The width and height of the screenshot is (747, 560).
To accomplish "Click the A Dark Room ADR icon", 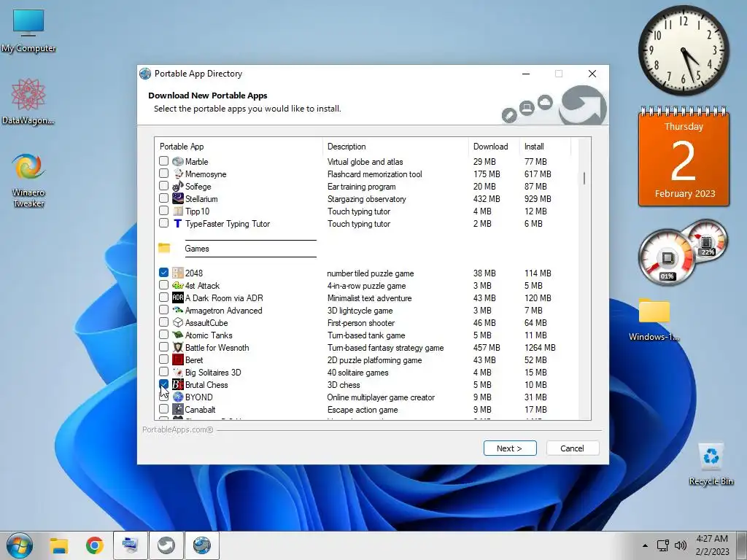I will (178, 297).
